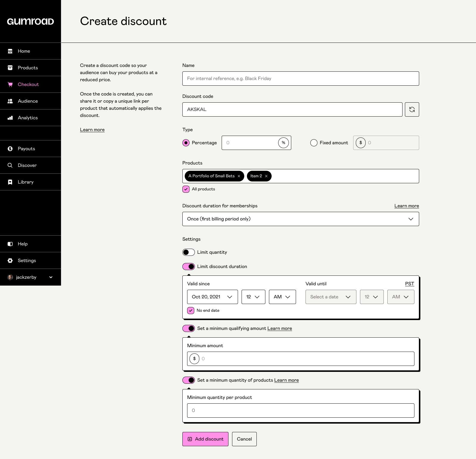476x459 pixels.
Task: Select the Analytics bar chart icon
Action: click(10, 118)
